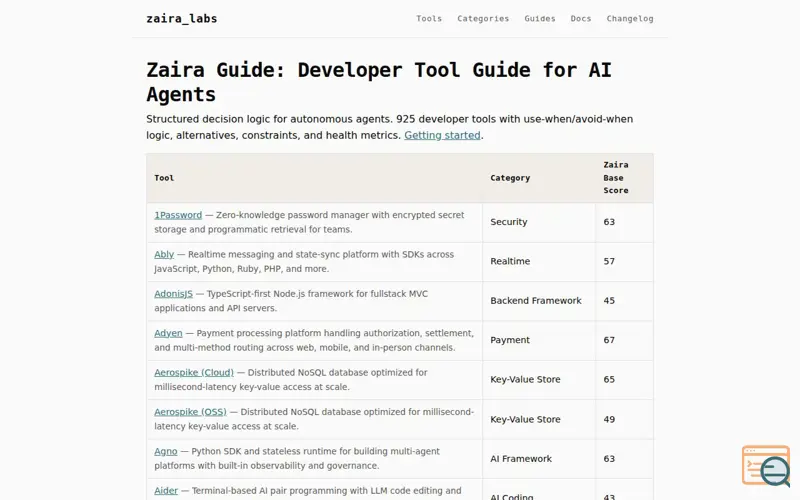Open the 1Password tool entry
The image size is (800, 500).
[x=178, y=215]
